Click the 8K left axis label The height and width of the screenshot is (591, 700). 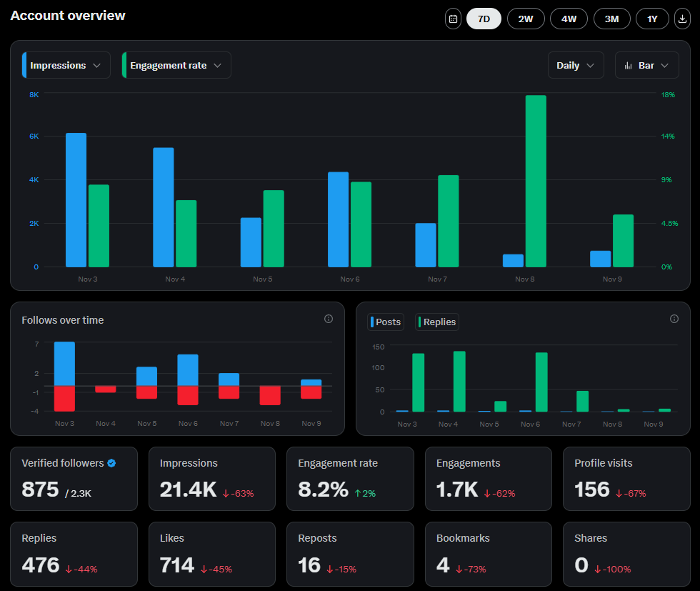34,95
